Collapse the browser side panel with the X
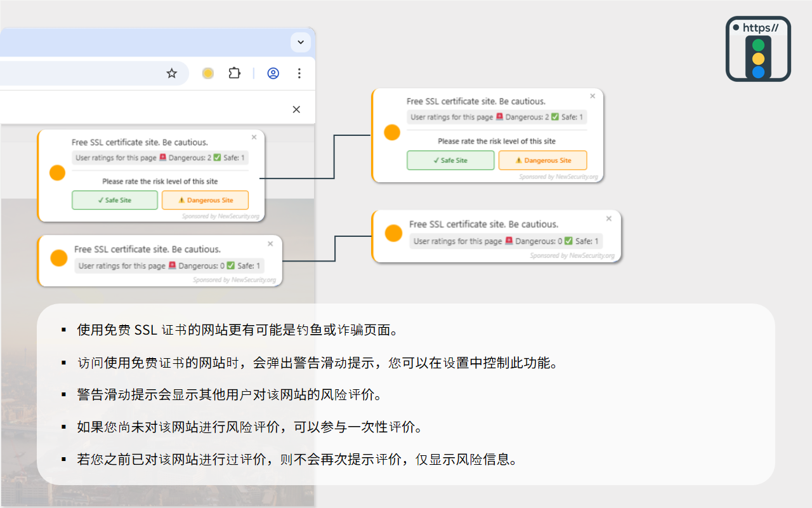812x508 pixels. click(296, 109)
